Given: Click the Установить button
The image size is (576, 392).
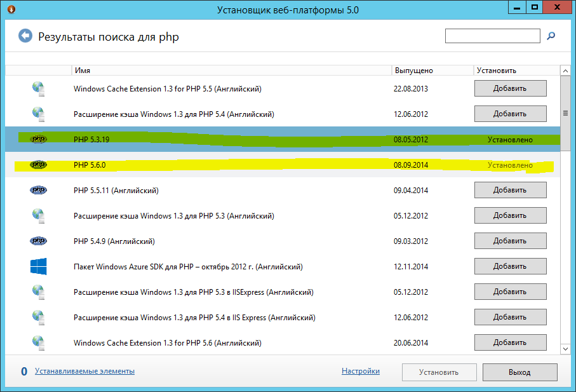Looking at the screenshot, I should [439, 372].
